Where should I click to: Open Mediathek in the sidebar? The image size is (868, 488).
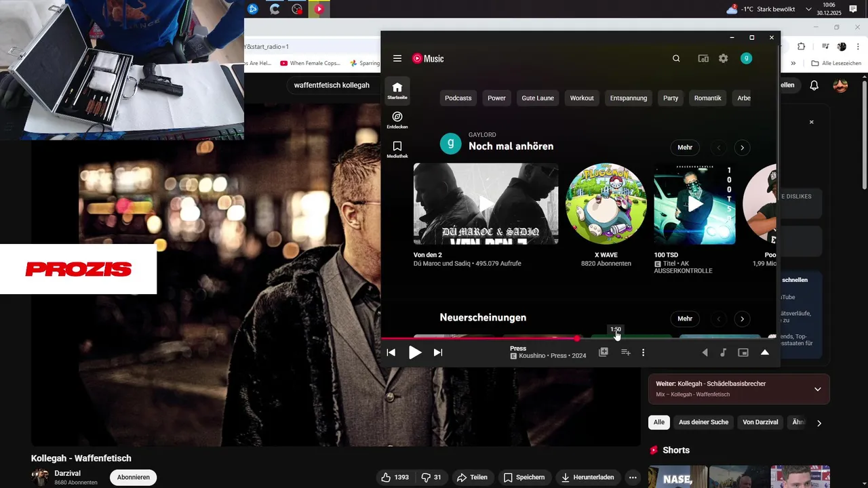point(397,149)
